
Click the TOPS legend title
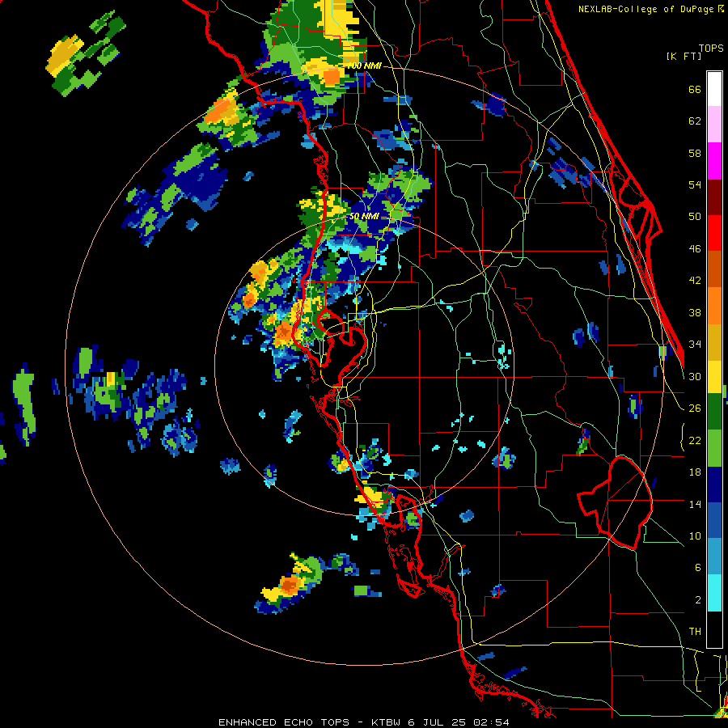[x=711, y=48]
